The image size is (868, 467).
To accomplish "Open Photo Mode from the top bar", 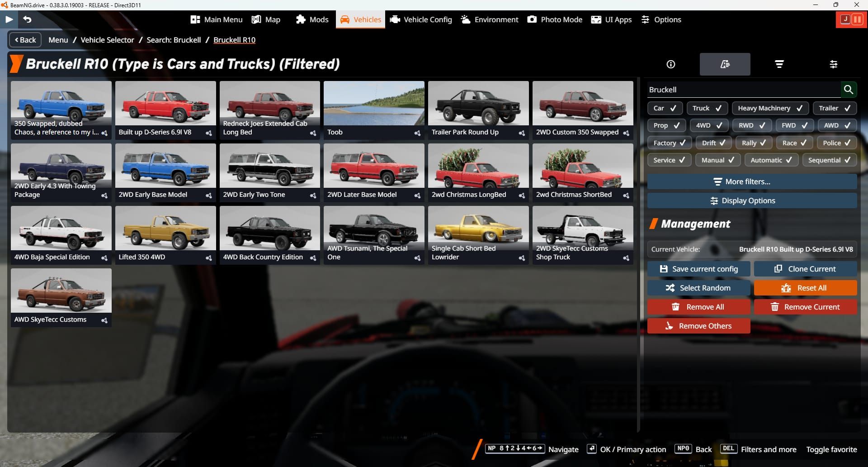I will click(554, 19).
